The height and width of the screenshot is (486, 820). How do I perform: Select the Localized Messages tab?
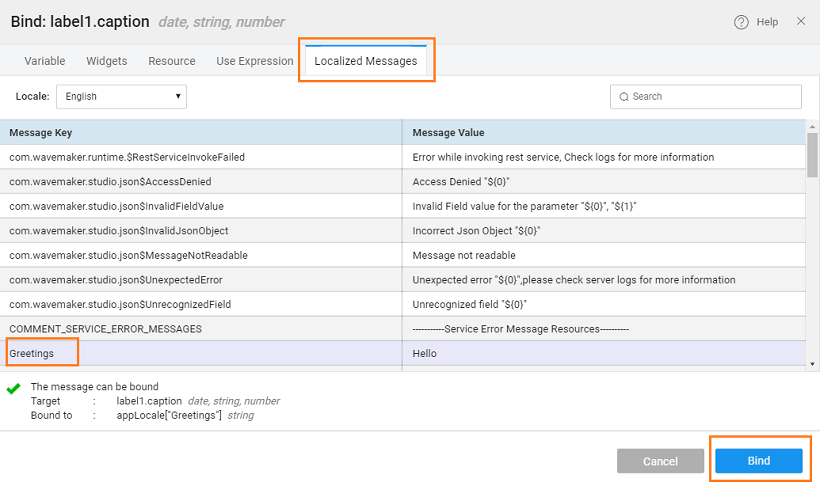[365, 61]
